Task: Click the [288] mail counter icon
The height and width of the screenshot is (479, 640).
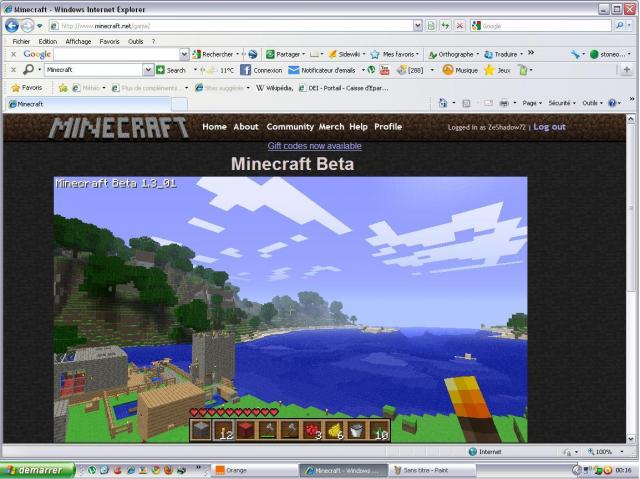Action: 410,70
